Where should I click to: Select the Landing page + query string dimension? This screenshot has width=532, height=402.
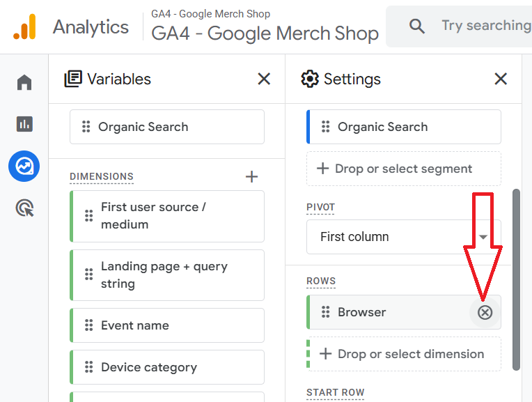[x=167, y=275]
